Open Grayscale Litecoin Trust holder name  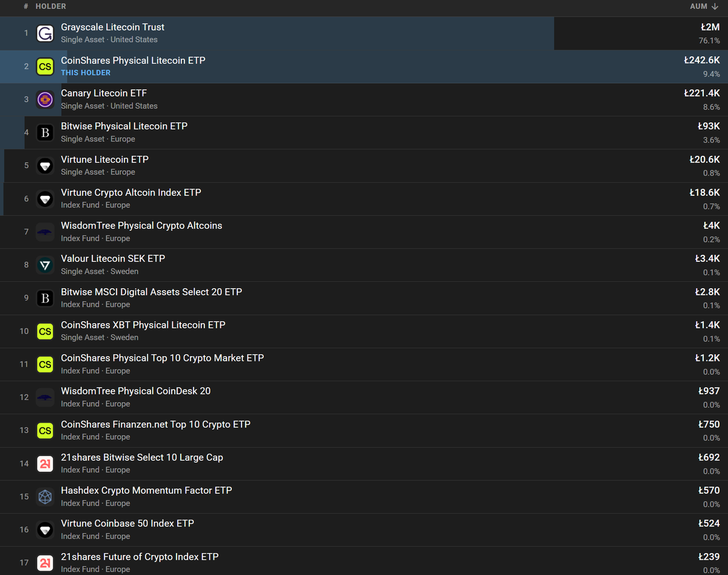113,27
